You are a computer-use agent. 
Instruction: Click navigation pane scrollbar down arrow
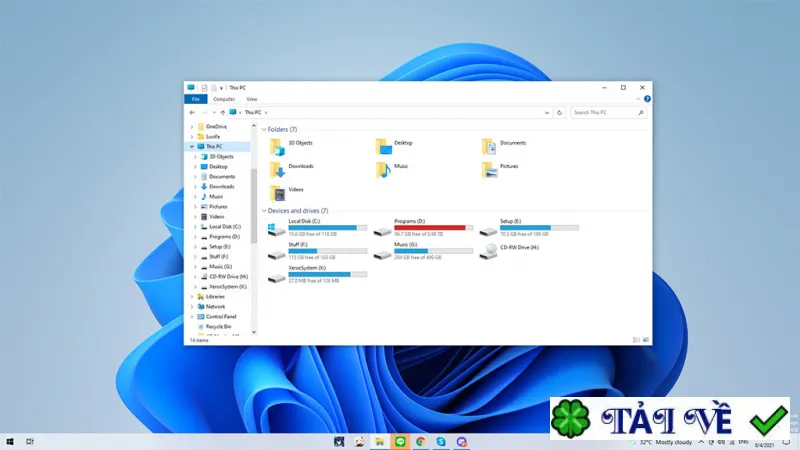click(x=254, y=332)
